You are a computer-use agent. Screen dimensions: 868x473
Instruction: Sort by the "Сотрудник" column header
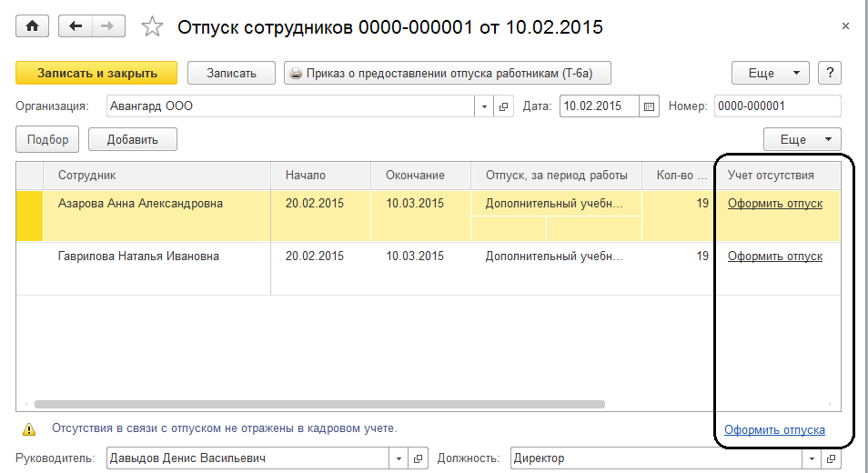pos(87,176)
